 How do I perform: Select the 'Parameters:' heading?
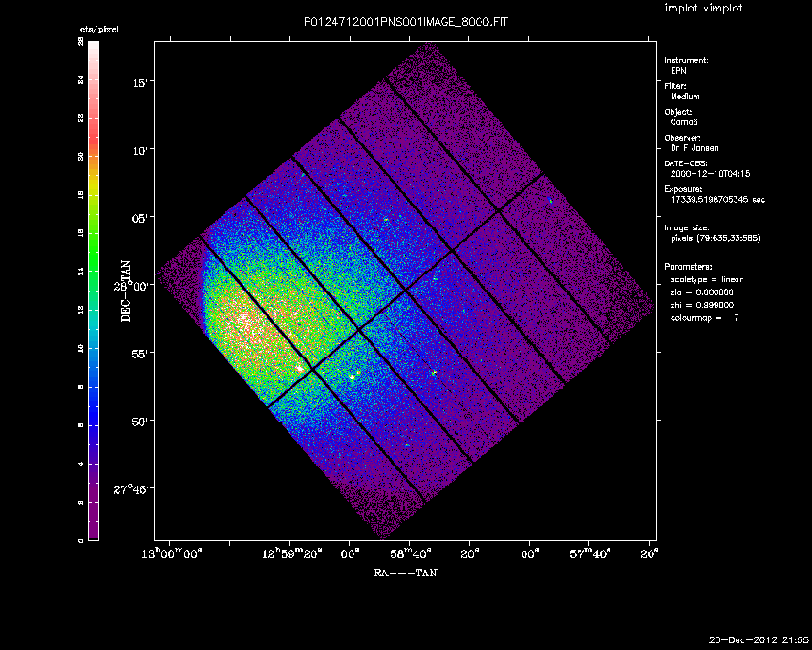[688, 267]
